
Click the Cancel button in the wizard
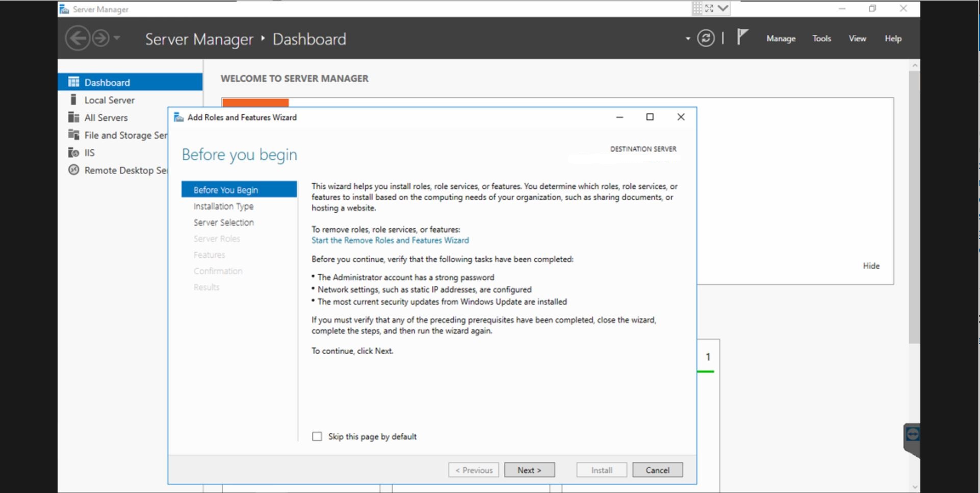tap(657, 470)
